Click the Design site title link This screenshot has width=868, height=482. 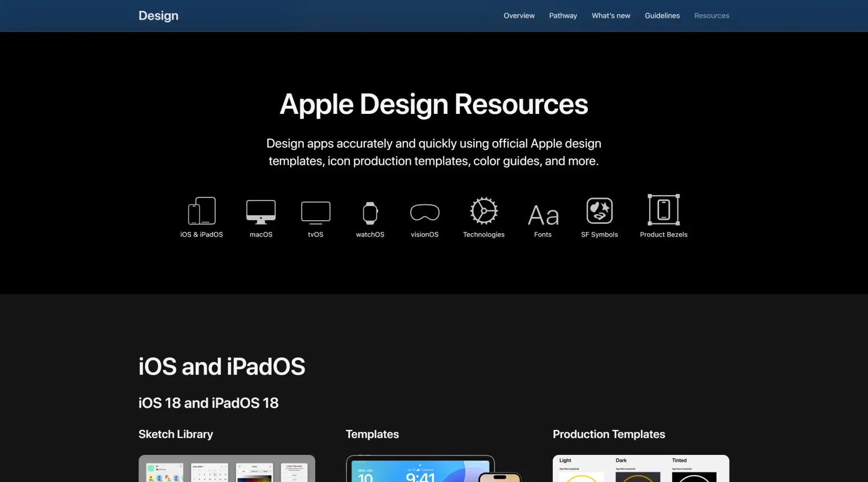(158, 16)
